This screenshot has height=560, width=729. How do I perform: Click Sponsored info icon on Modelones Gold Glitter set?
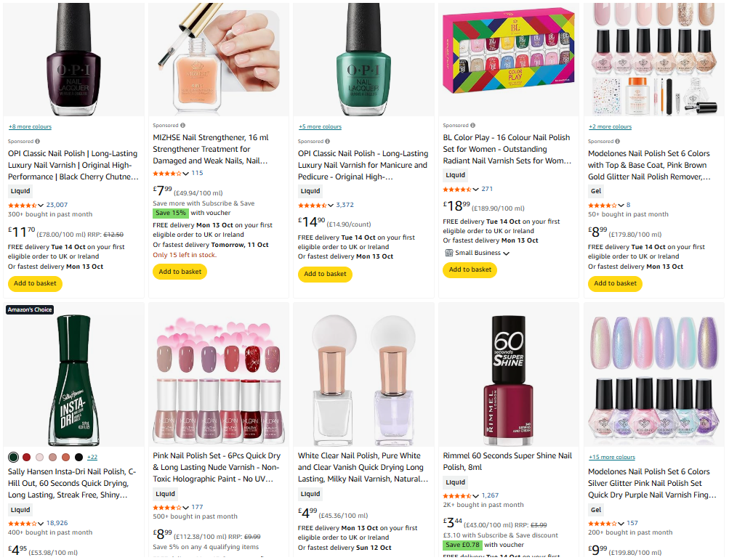click(x=618, y=142)
